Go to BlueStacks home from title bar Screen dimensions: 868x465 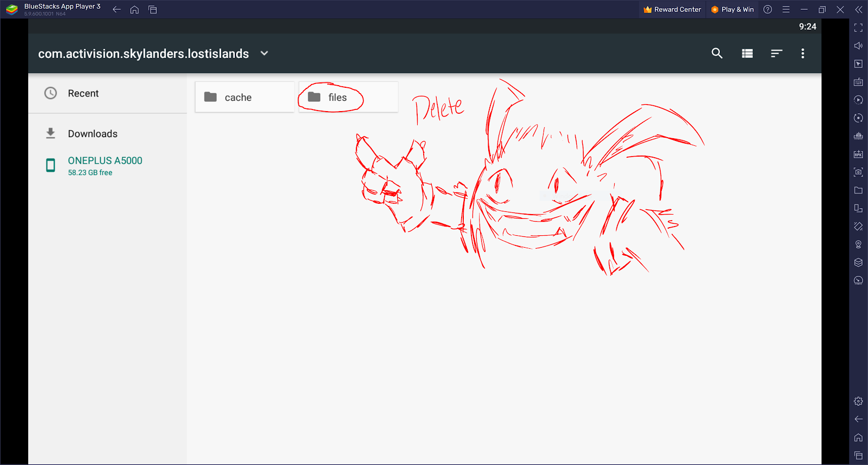135,9
